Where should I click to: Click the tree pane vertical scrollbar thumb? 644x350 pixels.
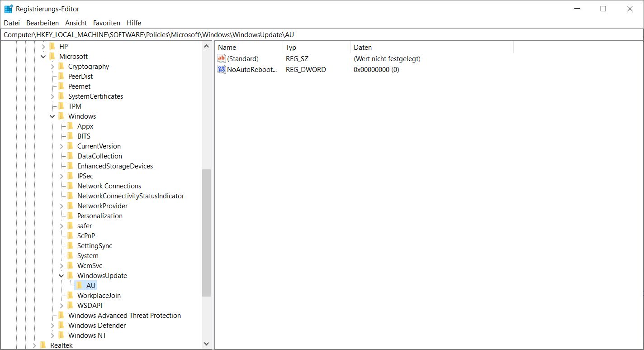point(207,233)
